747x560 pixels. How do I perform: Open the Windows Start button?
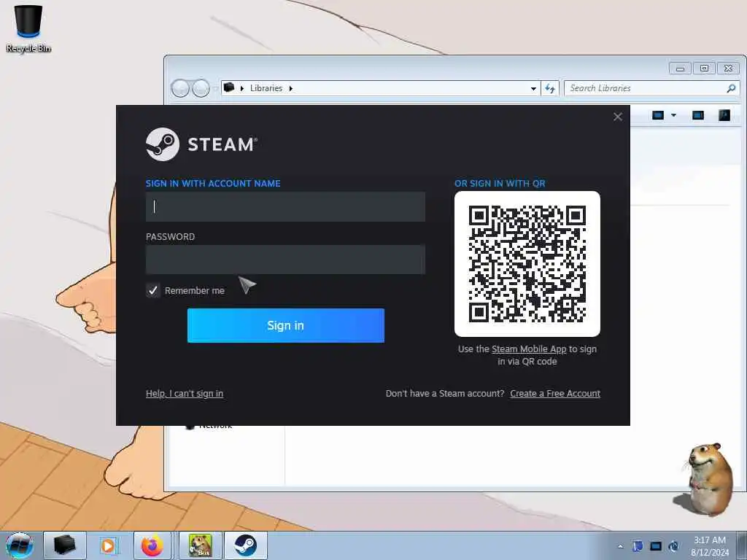pyautogui.click(x=20, y=545)
